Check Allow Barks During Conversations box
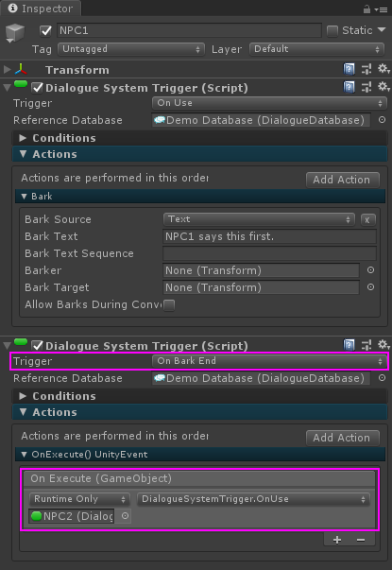 (169, 305)
